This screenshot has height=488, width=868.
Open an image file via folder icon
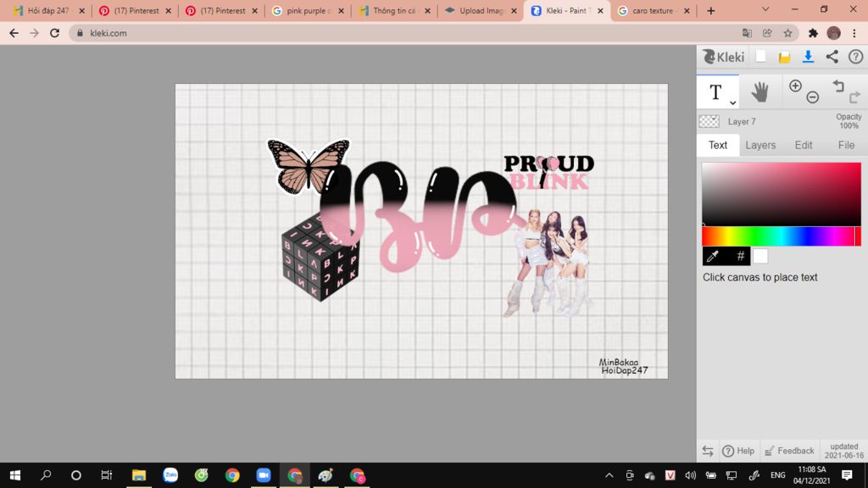click(784, 57)
